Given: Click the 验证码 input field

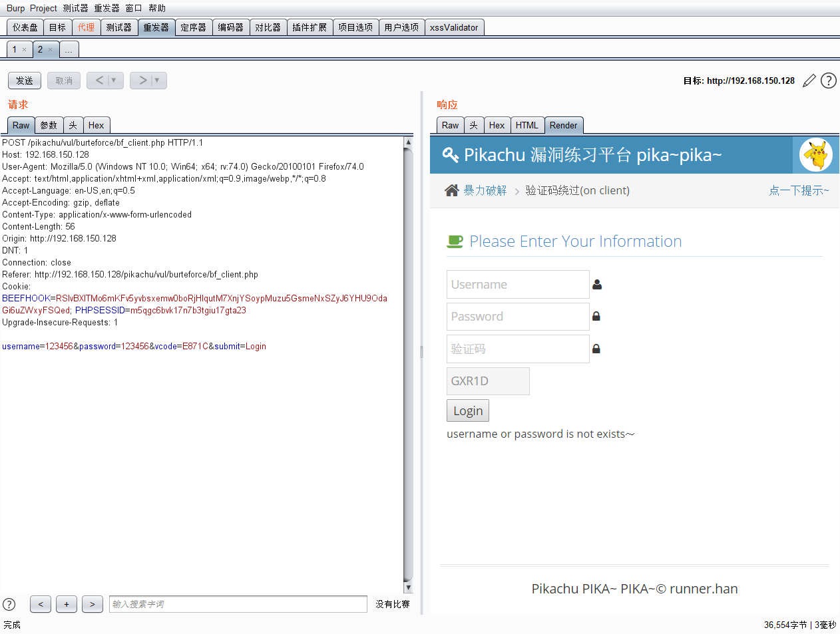Looking at the screenshot, I should coord(518,349).
